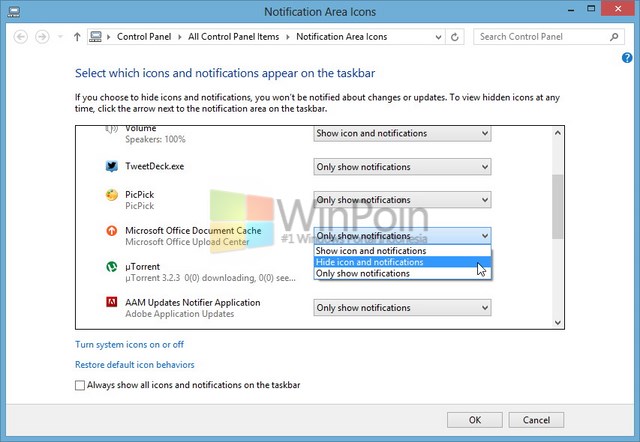Click the computer icon in the address bar
Image resolution: width=640 pixels, height=442 pixels.
(x=96, y=37)
